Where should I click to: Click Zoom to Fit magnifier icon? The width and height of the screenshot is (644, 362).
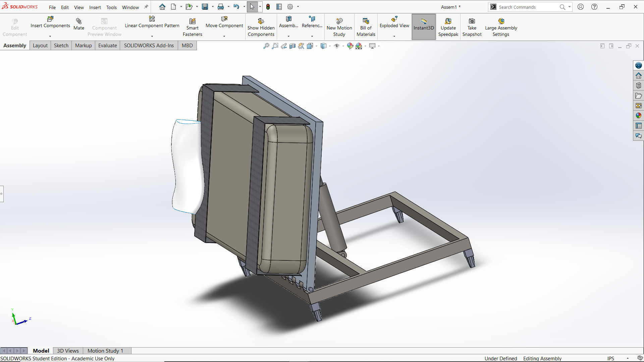[266, 46]
